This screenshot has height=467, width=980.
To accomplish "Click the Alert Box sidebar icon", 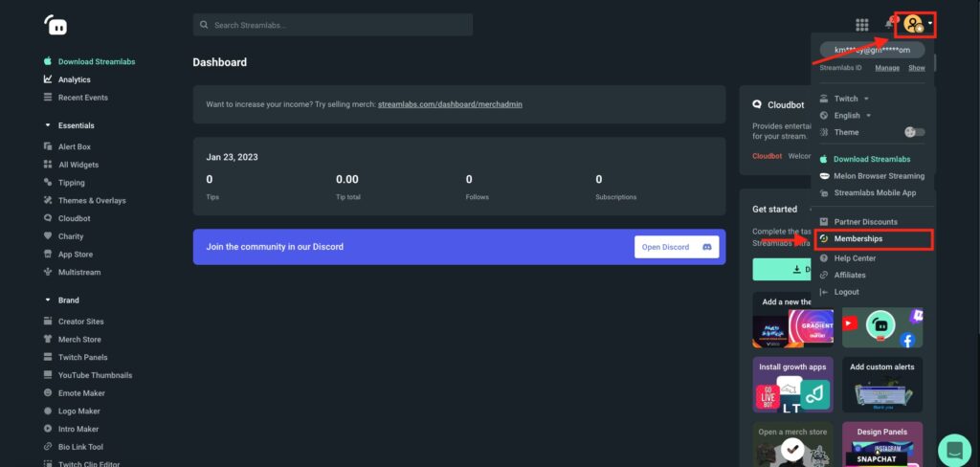I will (x=48, y=146).
